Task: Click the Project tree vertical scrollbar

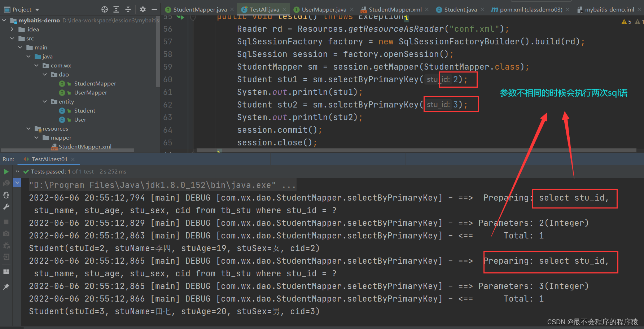Action: tap(158, 51)
